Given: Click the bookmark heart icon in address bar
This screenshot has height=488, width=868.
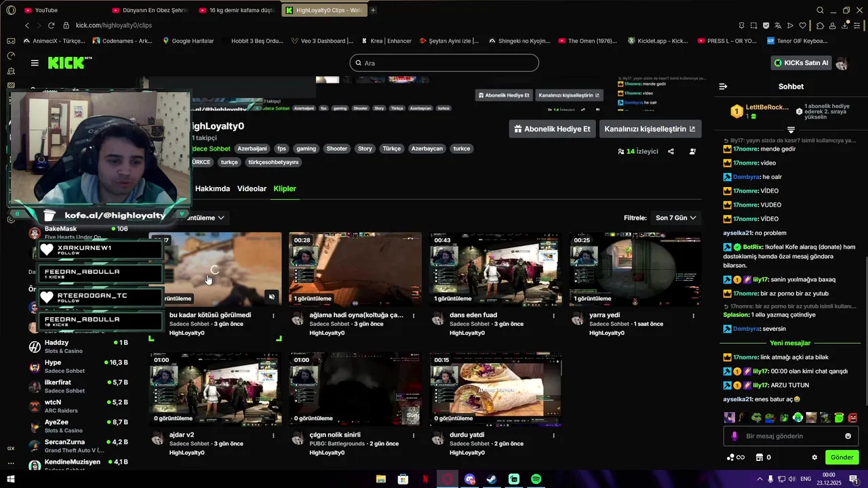Looking at the screenshot, I should pos(802,25).
